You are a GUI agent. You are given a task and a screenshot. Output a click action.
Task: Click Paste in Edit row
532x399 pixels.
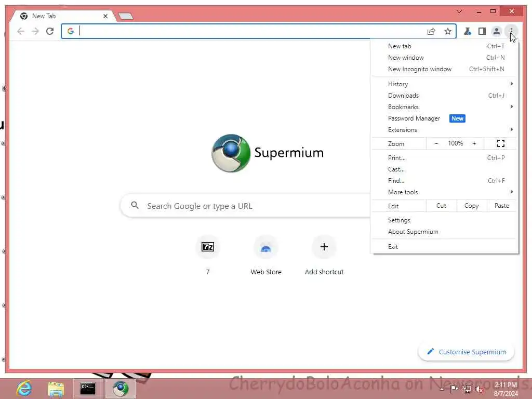click(x=501, y=206)
